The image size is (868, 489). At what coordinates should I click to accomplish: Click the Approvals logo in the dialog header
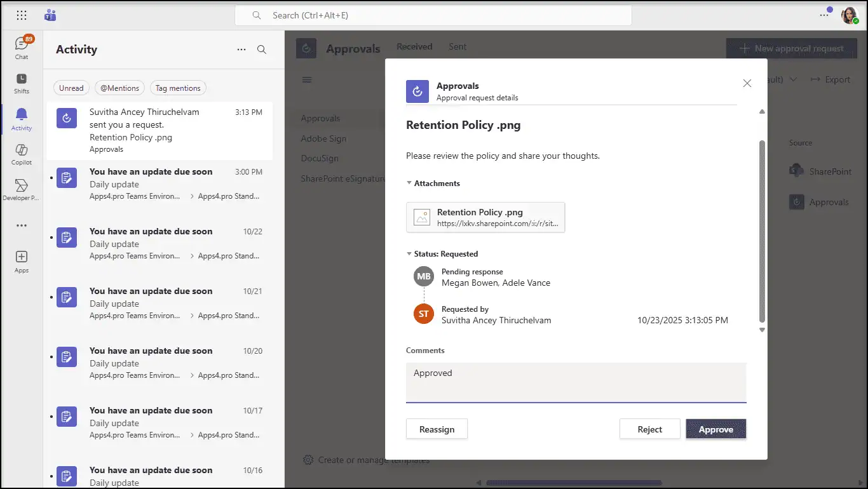click(417, 91)
